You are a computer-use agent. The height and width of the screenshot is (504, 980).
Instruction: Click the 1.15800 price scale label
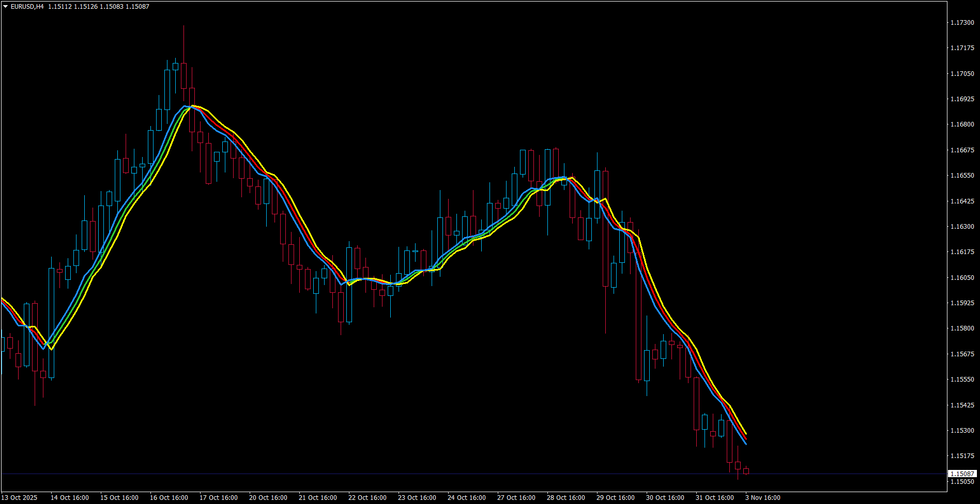(962, 328)
